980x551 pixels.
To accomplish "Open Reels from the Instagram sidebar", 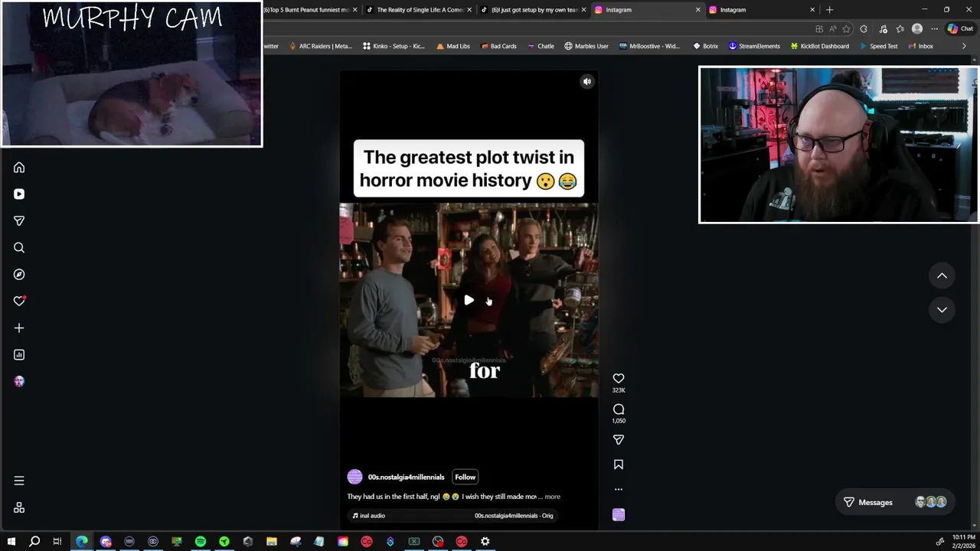I will pyautogui.click(x=19, y=194).
